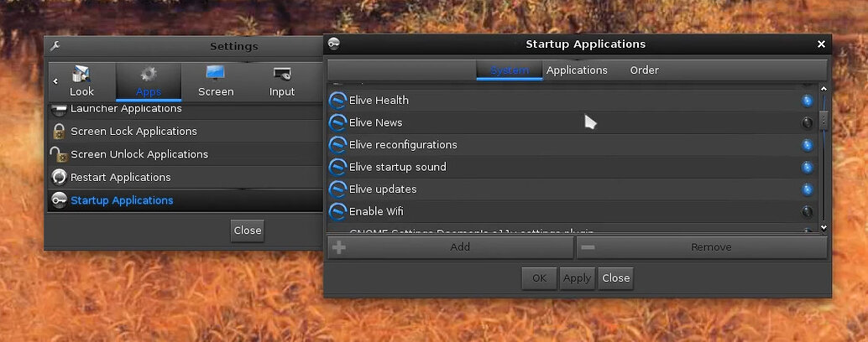Viewport: 868px width, 342px height.
Task: Click the Elive reconfigurations logo icon
Action: point(337,145)
